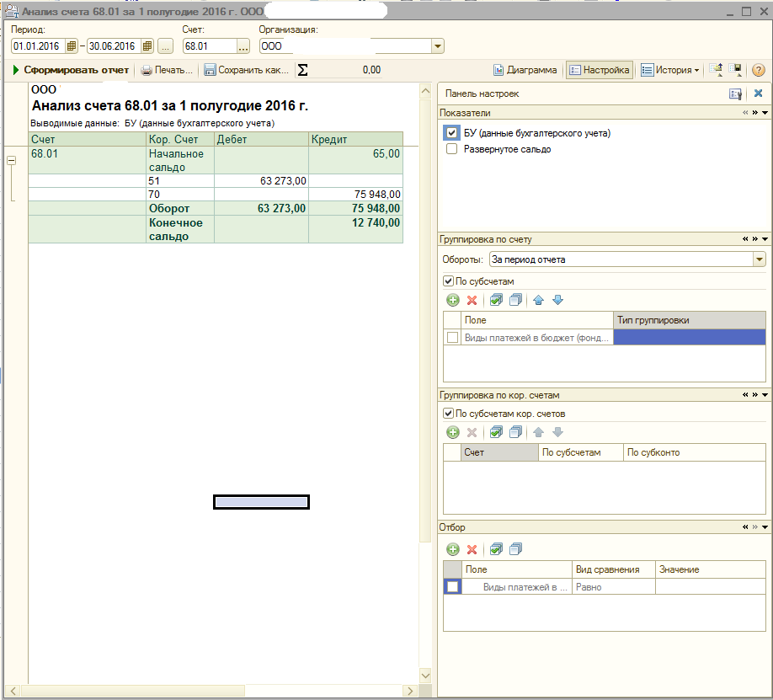The width and height of the screenshot is (773, 700).
Task: Toggle БУ (данные бухгалтерского учета) checkbox
Action: point(452,133)
